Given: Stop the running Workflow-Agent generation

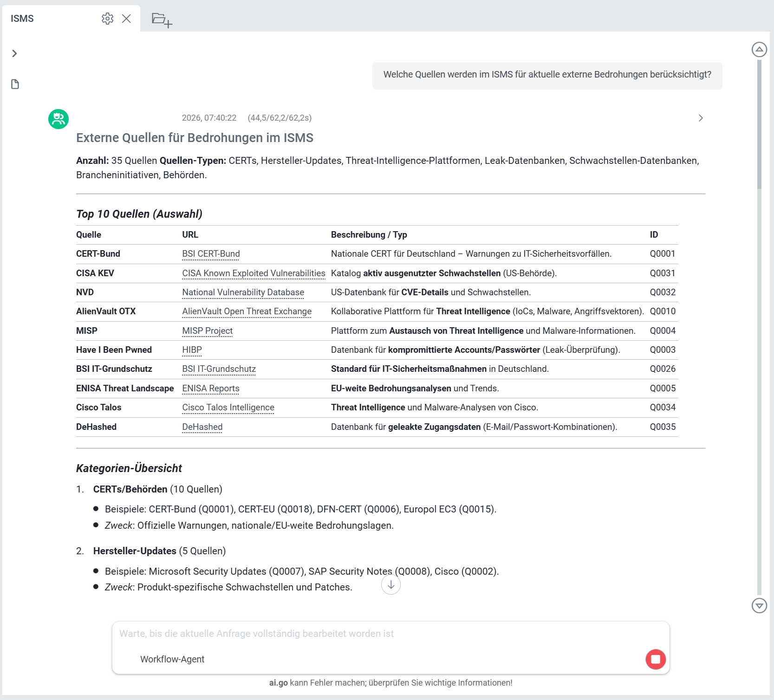Looking at the screenshot, I should pyautogui.click(x=656, y=659).
